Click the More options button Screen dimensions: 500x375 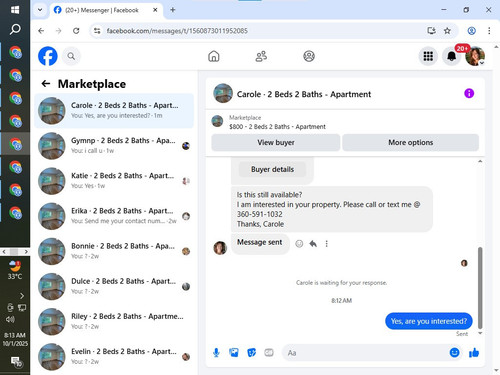411,142
